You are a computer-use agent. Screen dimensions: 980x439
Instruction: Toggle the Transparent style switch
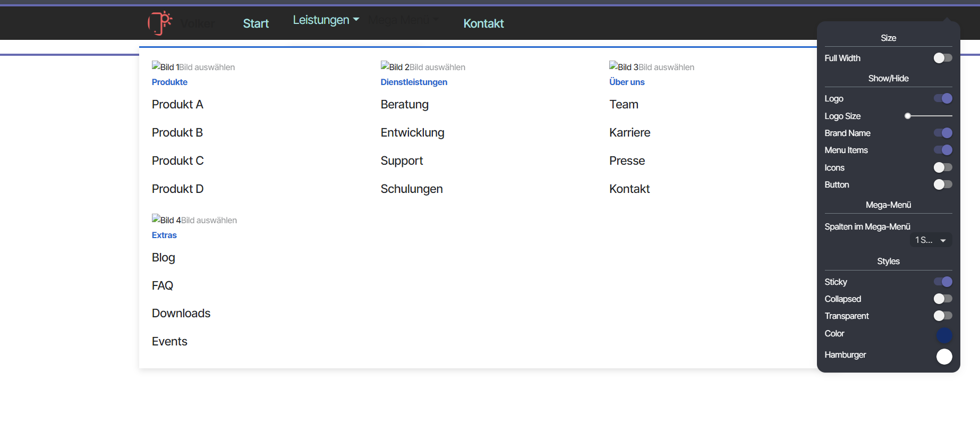942,316
